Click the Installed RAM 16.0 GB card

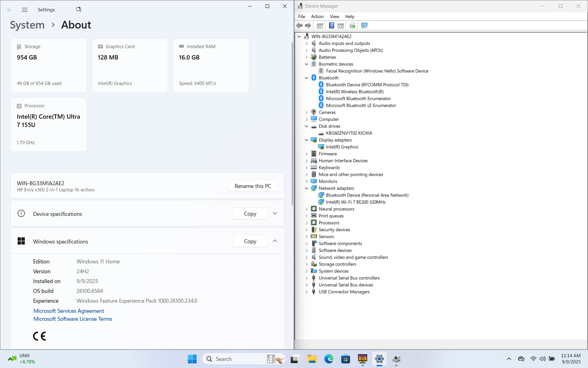211,65
